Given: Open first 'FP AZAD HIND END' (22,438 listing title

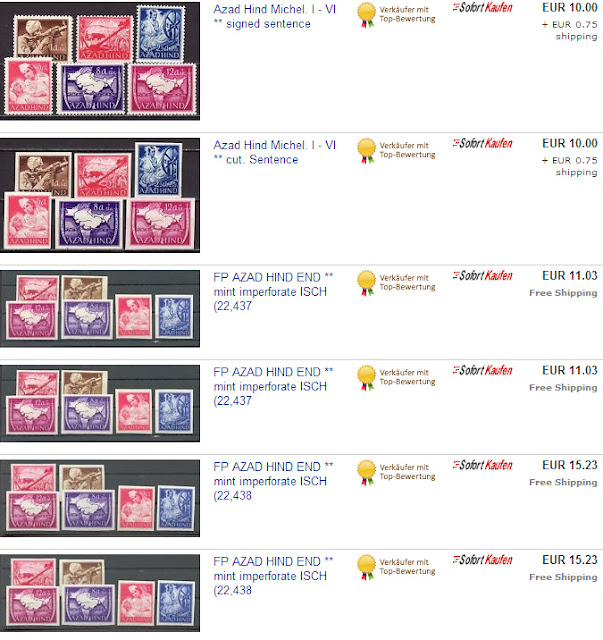Looking at the screenshot, I should [x=273, y=481].
